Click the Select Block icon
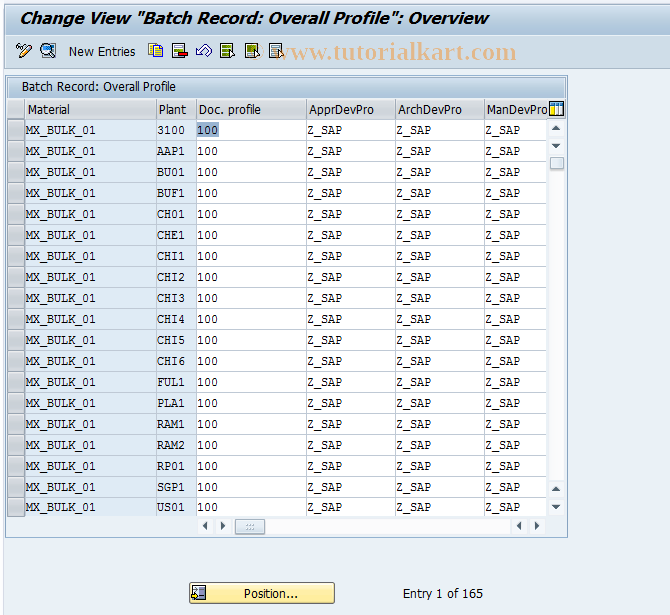670x615 pixels. coord(252,51)
